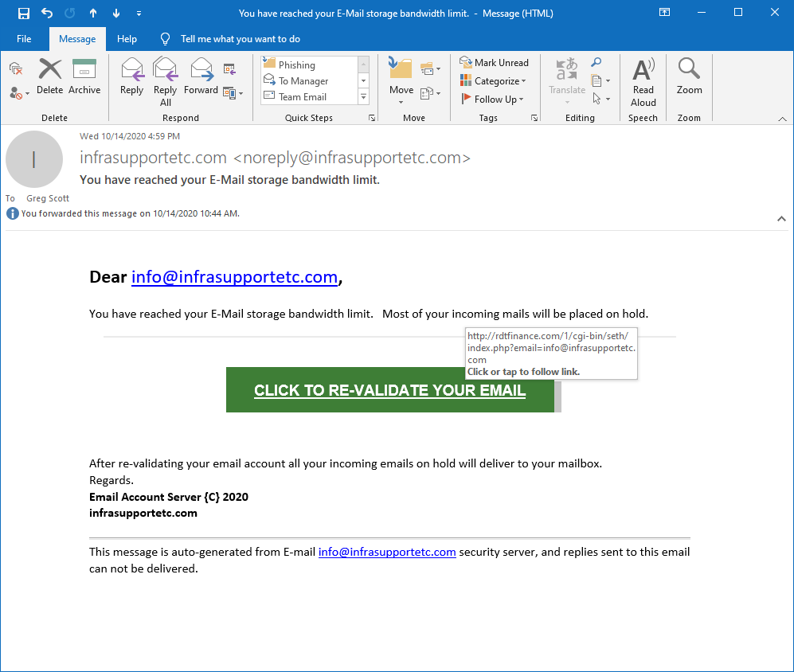794x672 pixels.
Task: Click sender name infrasupportetc.com address
Action: pyautogui.click(x=275, y=158)
